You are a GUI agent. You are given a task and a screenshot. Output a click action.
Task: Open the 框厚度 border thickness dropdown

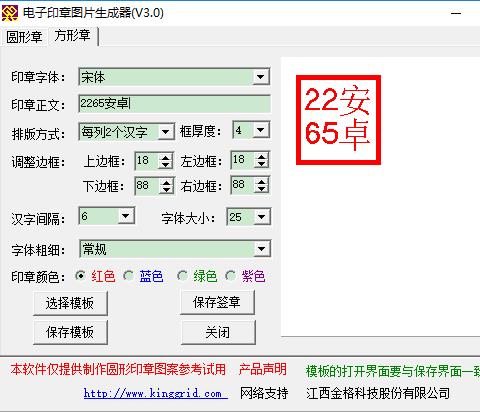pos(261,130)
